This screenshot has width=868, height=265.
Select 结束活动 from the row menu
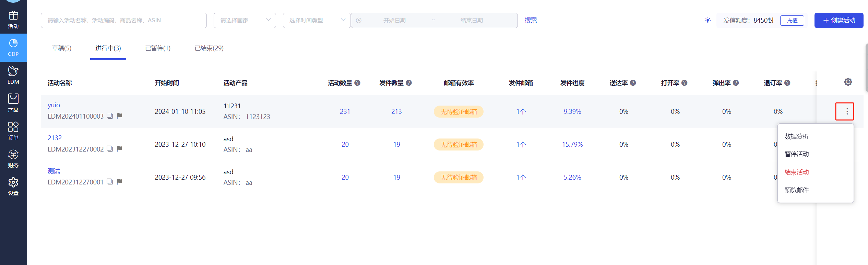point(797,172)
